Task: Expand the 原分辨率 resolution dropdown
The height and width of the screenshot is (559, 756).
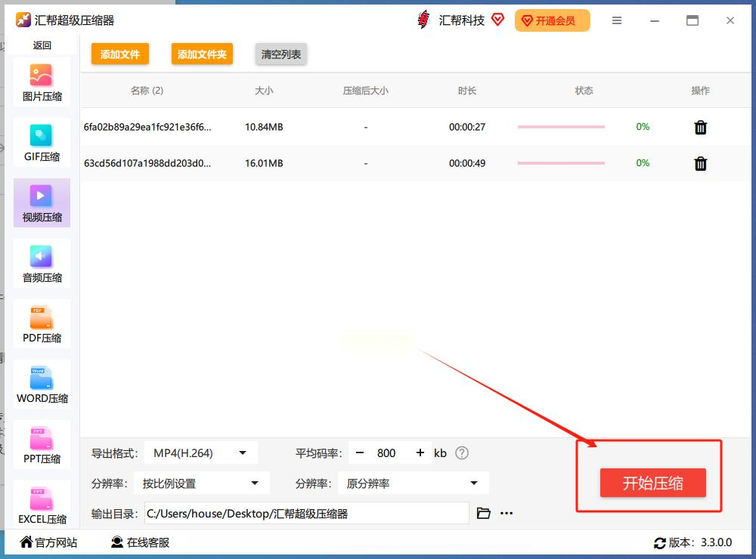Action: click(x=414, y=483)
